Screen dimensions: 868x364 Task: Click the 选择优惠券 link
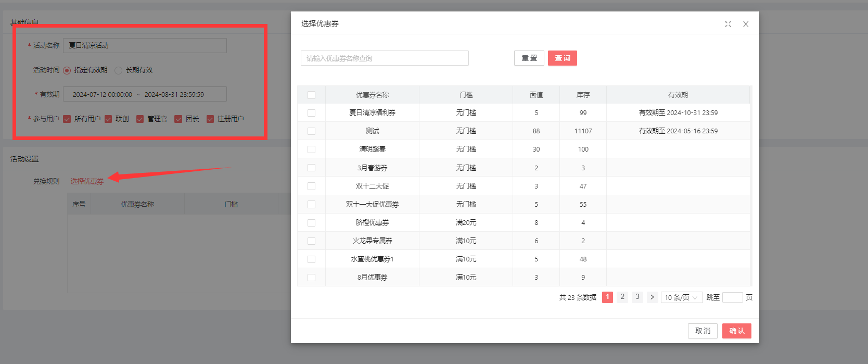click(x=87, y=181)
